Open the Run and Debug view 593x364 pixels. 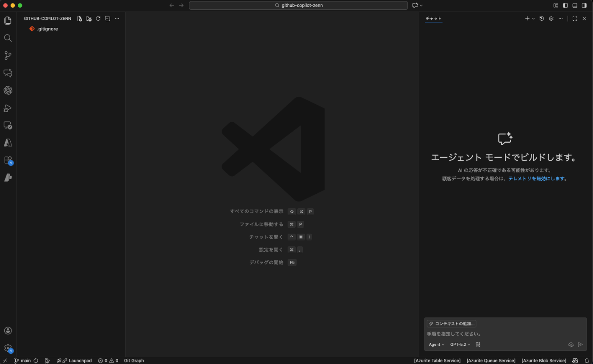coord(8,108)
